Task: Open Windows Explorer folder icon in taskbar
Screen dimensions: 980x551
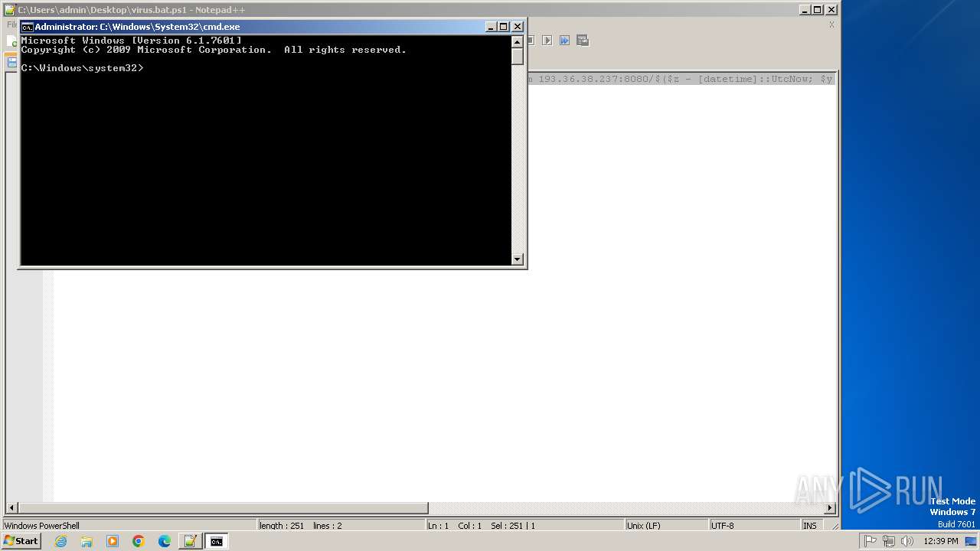Action: click(87, 541)
